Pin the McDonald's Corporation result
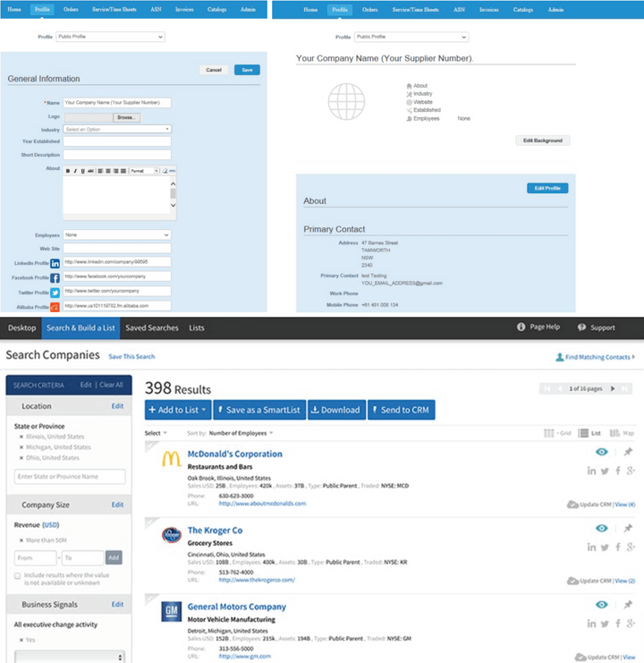The image size is (644, 663). pyautogui.click(x=628, y=452)
